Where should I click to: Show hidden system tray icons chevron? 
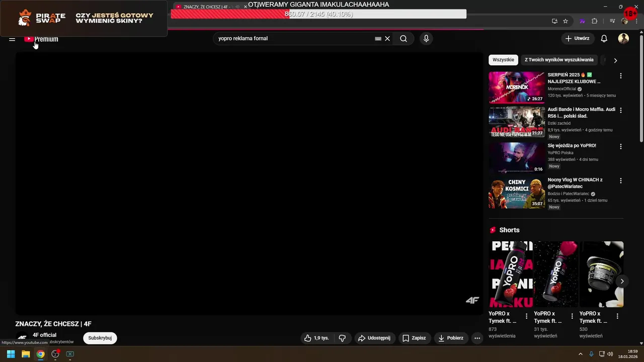pos(580,354)
